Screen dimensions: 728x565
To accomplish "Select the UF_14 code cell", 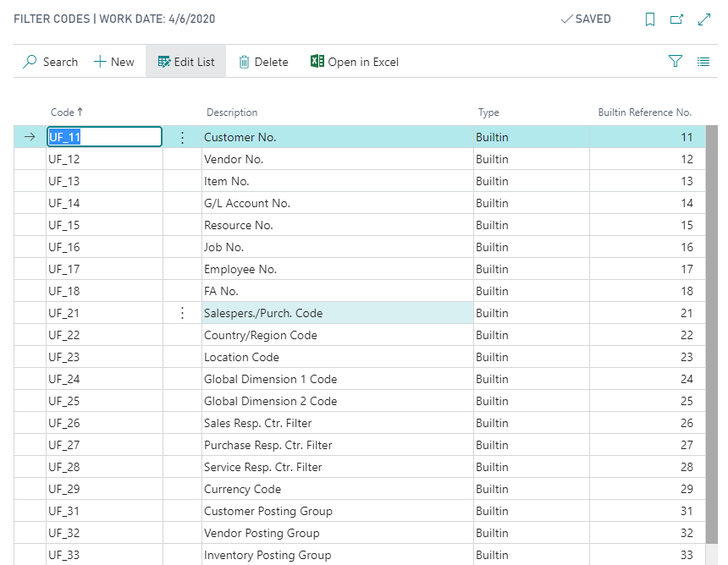I will point(104,203).
